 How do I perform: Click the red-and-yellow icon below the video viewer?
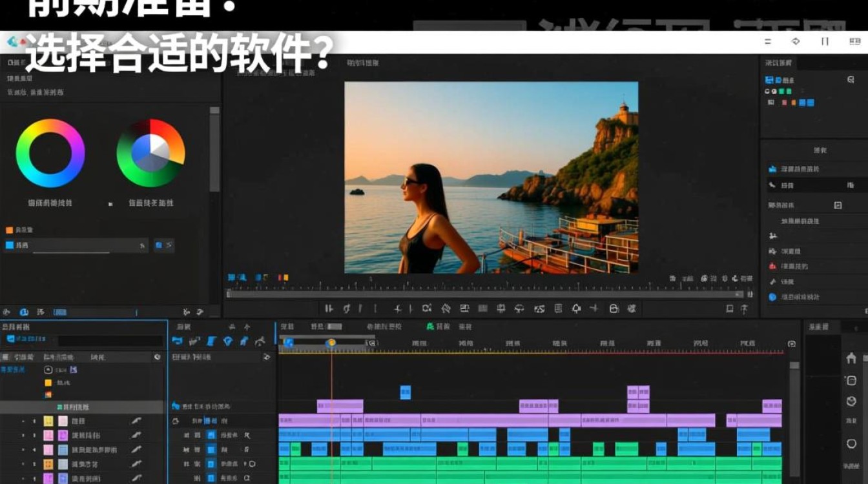tap(282, 277)
